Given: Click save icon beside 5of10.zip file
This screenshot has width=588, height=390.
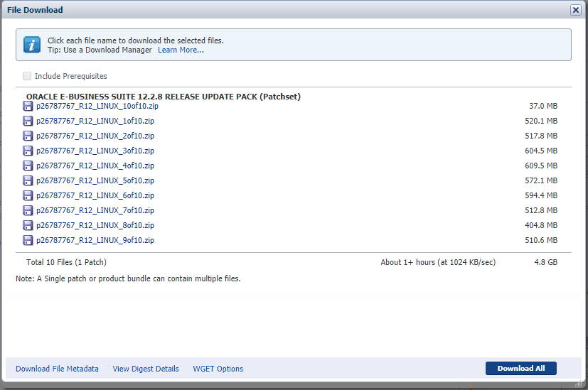Looking at the screenshot, I should point(28,180).
